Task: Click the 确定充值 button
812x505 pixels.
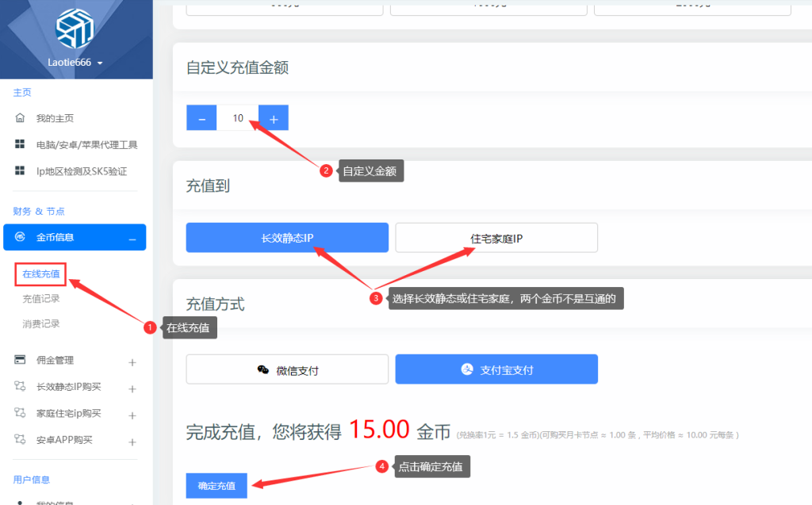Action: click(x=216, y=486)
